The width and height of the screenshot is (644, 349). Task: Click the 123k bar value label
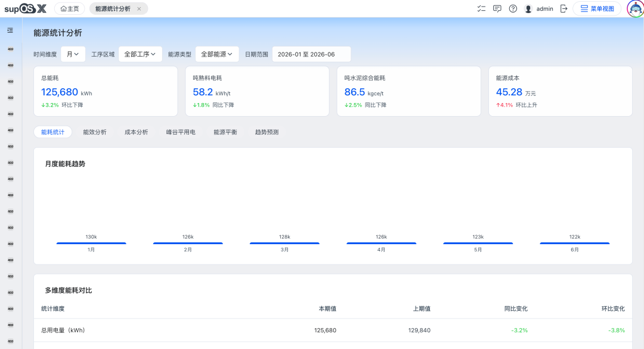(x=478, y=237)
